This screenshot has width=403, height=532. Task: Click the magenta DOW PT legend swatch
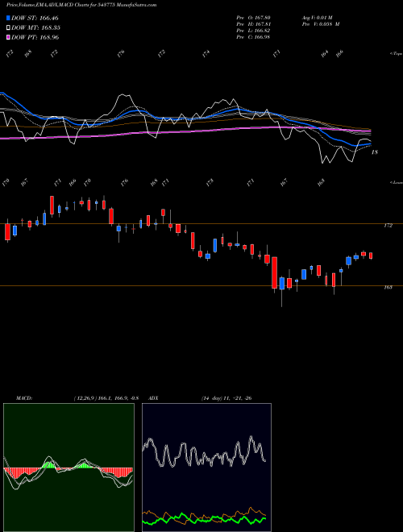click(8, 37)
